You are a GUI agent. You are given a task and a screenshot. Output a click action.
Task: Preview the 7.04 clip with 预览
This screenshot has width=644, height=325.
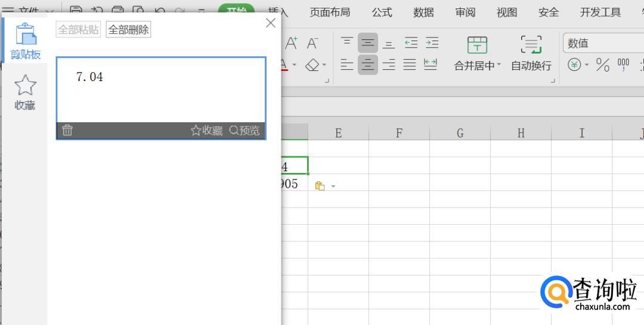(244, 131)
